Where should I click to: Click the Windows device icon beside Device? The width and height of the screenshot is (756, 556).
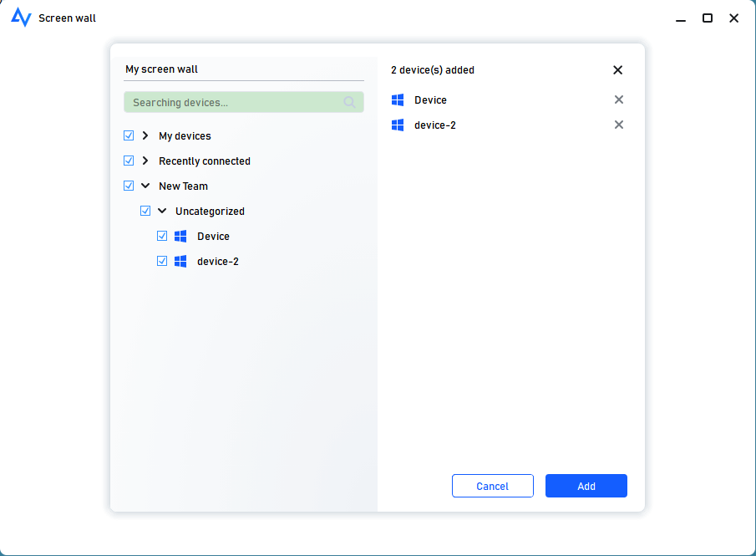[180, 236]
